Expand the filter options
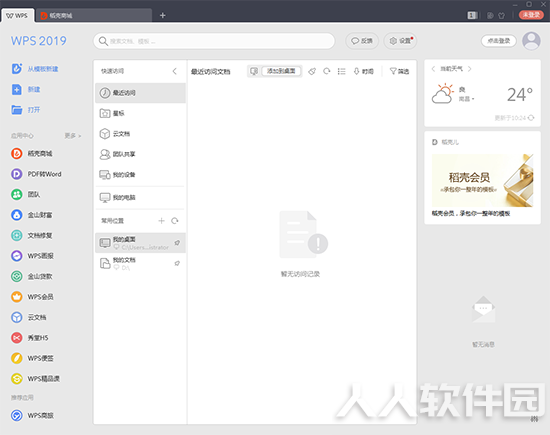The width and height of the screenshot is (550, 435). click(x=400, y=71)
